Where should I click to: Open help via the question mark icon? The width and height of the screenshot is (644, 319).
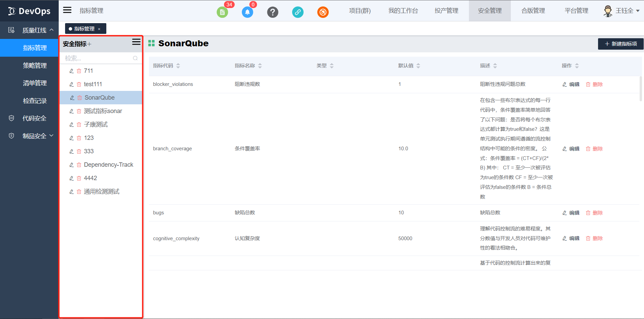(273, 12)
